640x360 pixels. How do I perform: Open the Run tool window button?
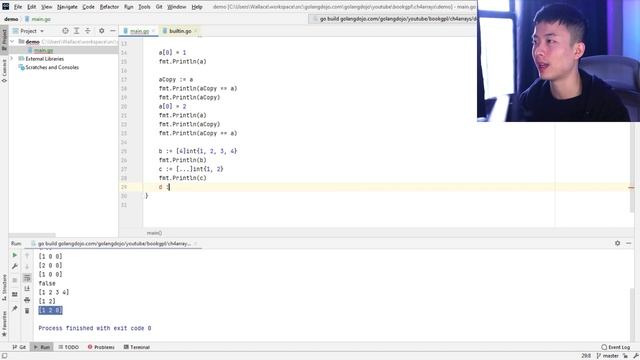pyautogui.click(x=42, y=347)
